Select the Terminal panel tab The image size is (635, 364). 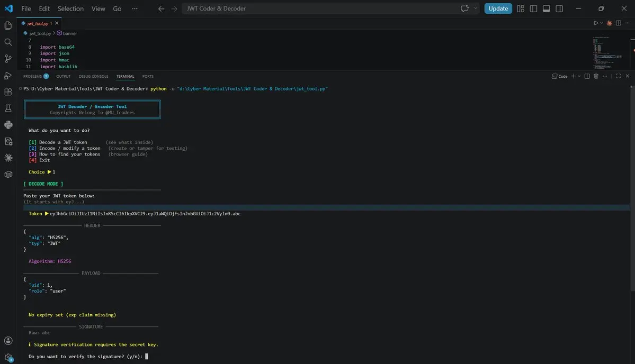tap(125, 76)
